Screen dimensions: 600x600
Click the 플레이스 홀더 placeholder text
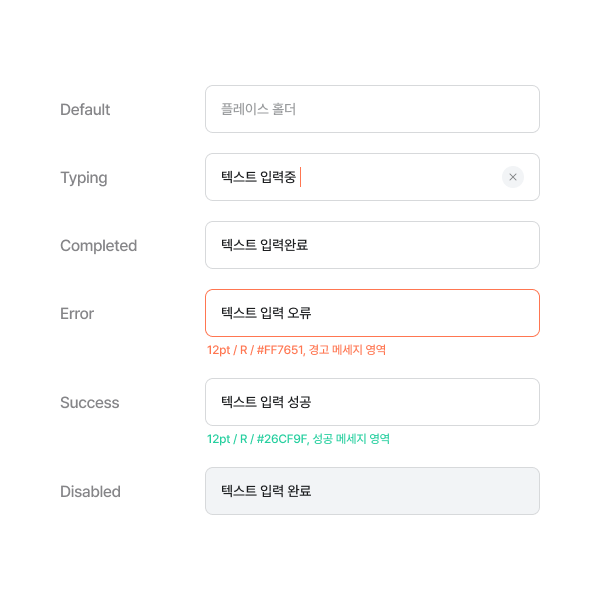point(258,109)
